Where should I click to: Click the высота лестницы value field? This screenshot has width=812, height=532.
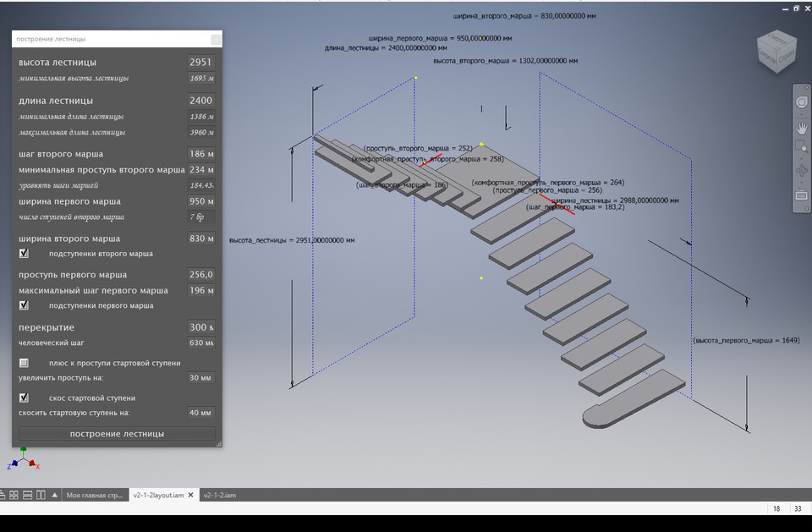tap(203, 62)
